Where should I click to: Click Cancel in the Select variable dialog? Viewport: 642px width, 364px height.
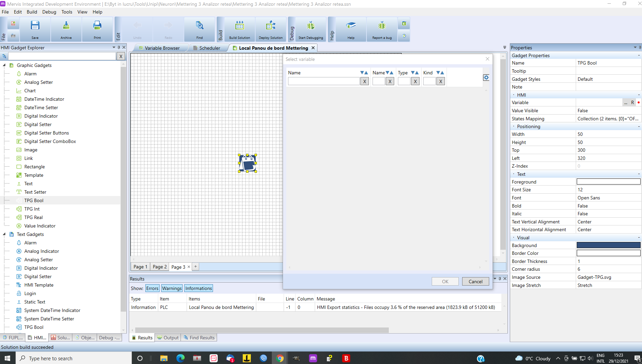click(475, 281)
